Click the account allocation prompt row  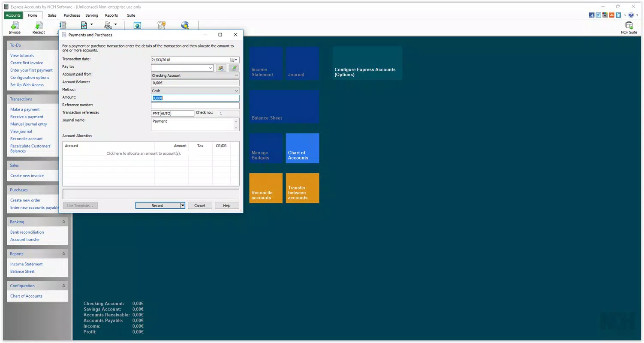pos(144,153)
